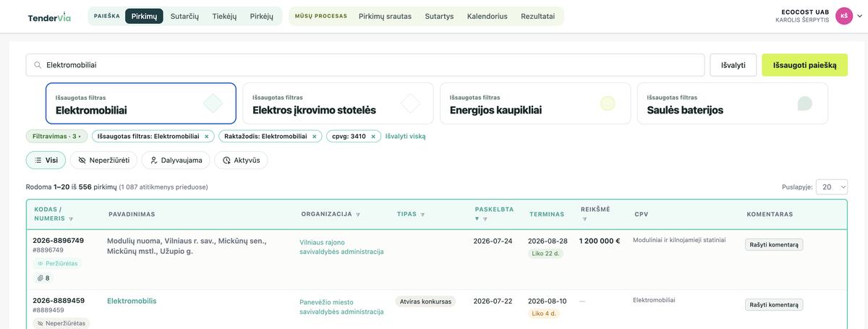Open the Elektromobilis tender link
868x329 pixels.
click(132, 301)
